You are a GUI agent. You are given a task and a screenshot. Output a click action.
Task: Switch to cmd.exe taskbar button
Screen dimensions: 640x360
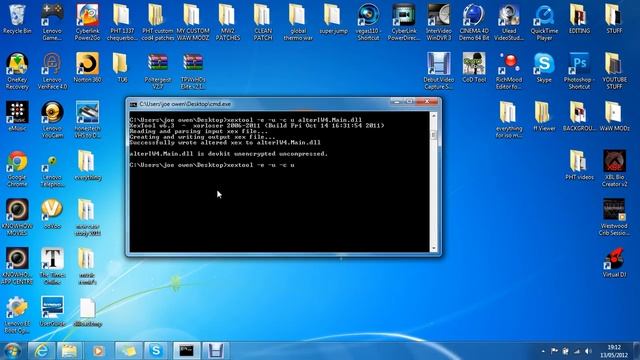click(x=187, y=351)
